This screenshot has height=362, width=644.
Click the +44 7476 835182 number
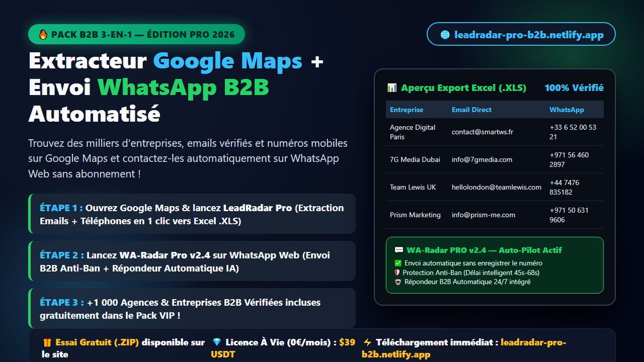(565, 187)
